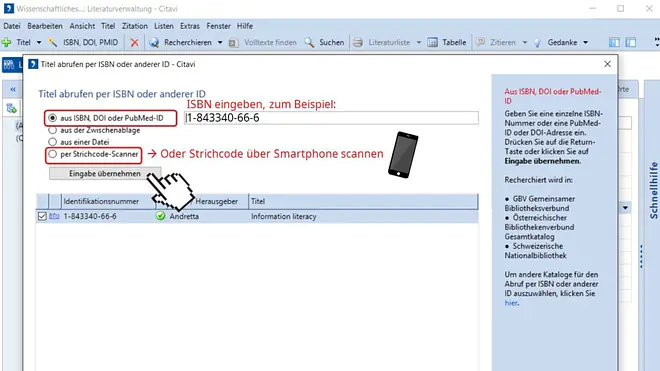
Task: Select radio 'aus einer Datei'
Action: (x=52, y=142)
